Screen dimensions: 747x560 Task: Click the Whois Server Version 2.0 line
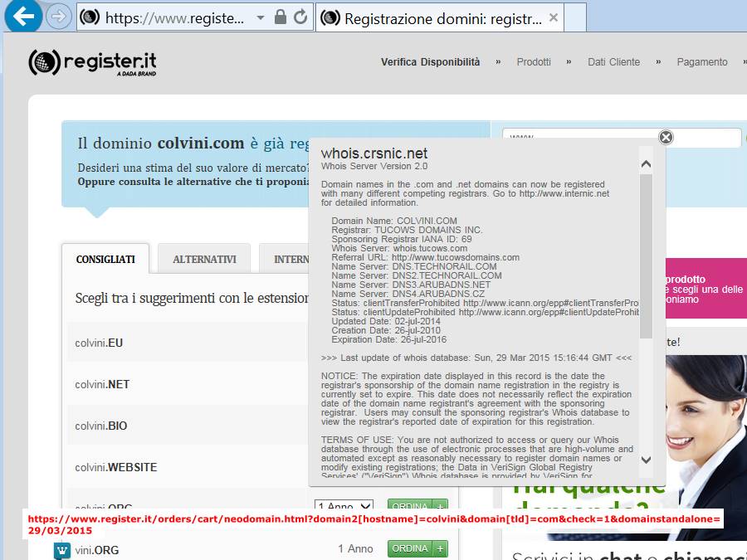point(374,166)
